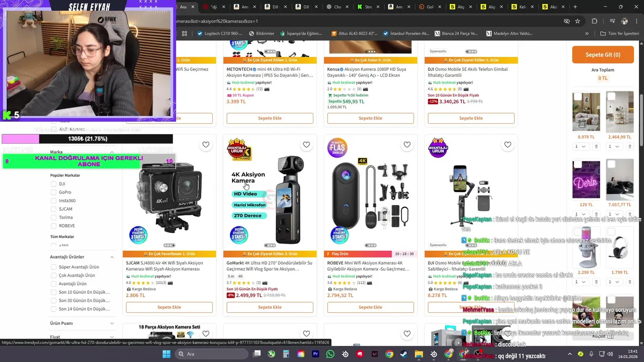Open the Derin neon sign cart thumbnail
This screenshot has height=362, width=644.
(586, 180)
